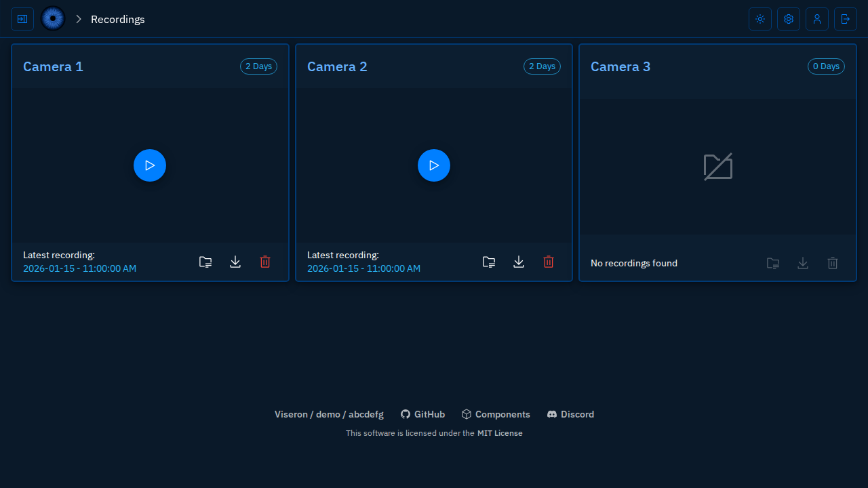Download the latest Camera 2 recording
Screen dimensions: 868x488
pos(519,262)
